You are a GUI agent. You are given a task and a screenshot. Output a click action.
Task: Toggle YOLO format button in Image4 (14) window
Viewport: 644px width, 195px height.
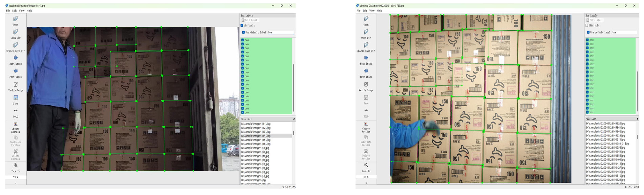15,110
